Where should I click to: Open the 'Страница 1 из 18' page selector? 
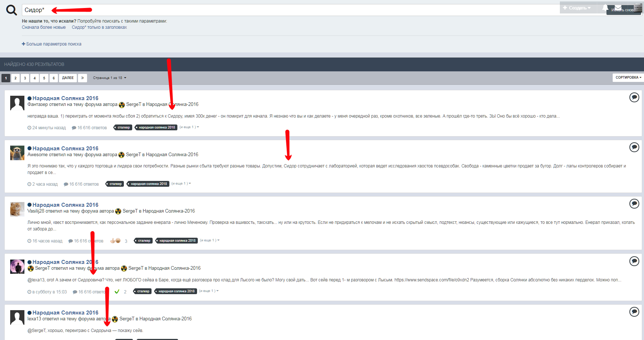[x=109, y=78]
